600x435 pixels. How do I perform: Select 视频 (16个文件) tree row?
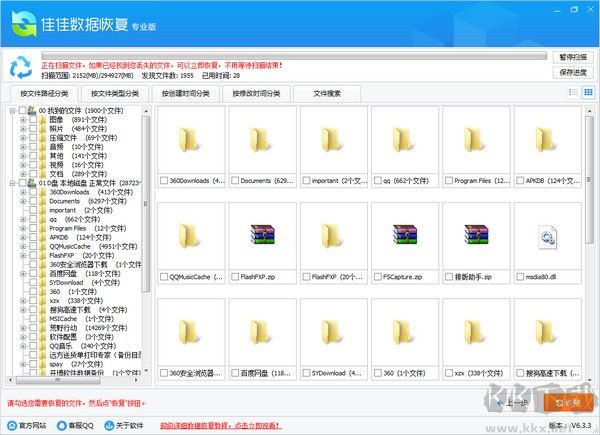pyautogui.click(x=77, y=165)
